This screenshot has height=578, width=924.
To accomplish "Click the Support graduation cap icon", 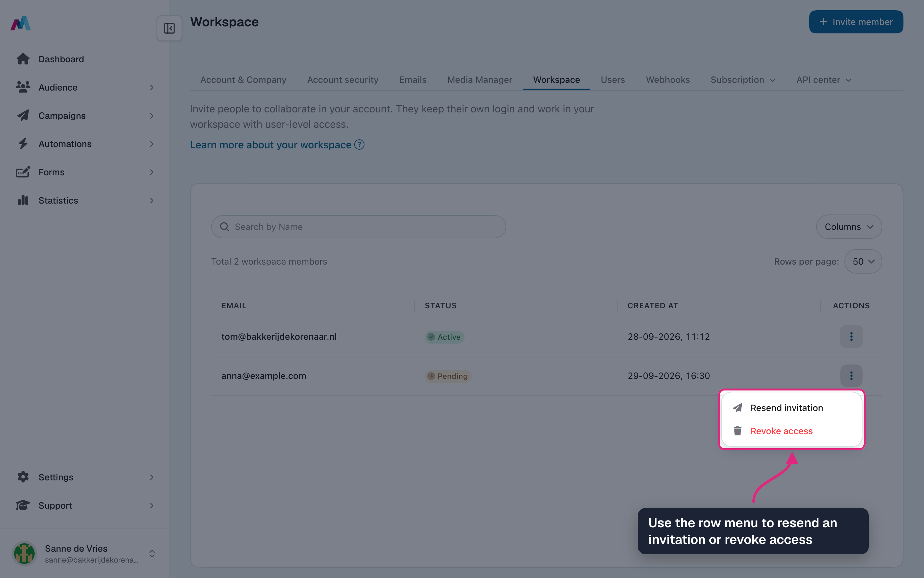I will point(23,505).
